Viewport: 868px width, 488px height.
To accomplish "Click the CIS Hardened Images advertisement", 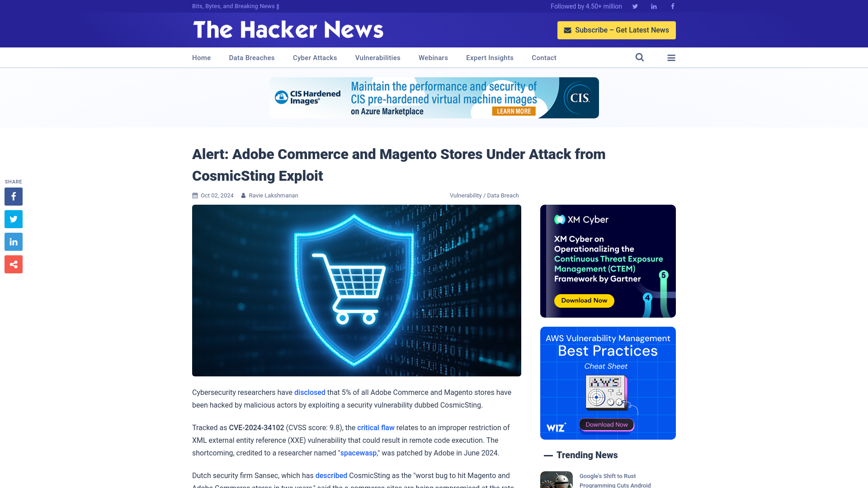I will click(x=434, y=97).
